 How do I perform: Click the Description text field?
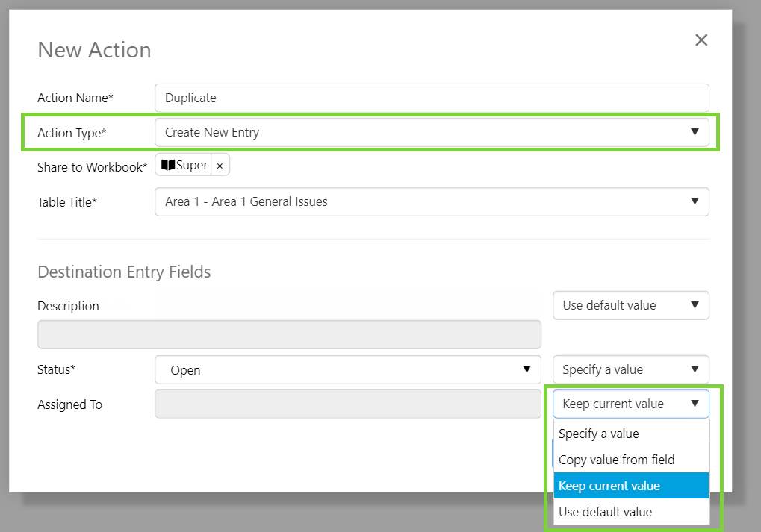point(289,335)
